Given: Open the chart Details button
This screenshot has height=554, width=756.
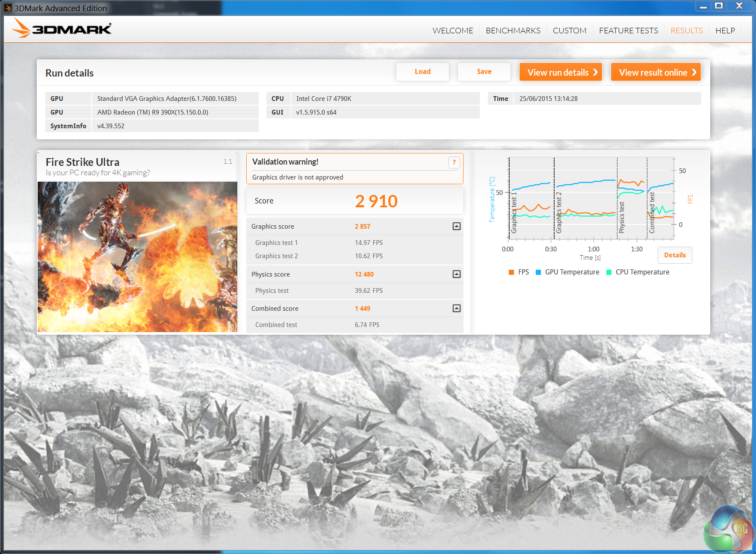Looking at the screenshot, I should (x=674, y=255).
